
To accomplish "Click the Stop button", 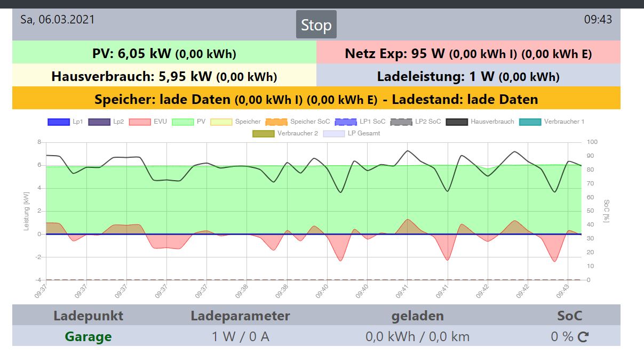I will pyautogui.click(x=316, y=25).
